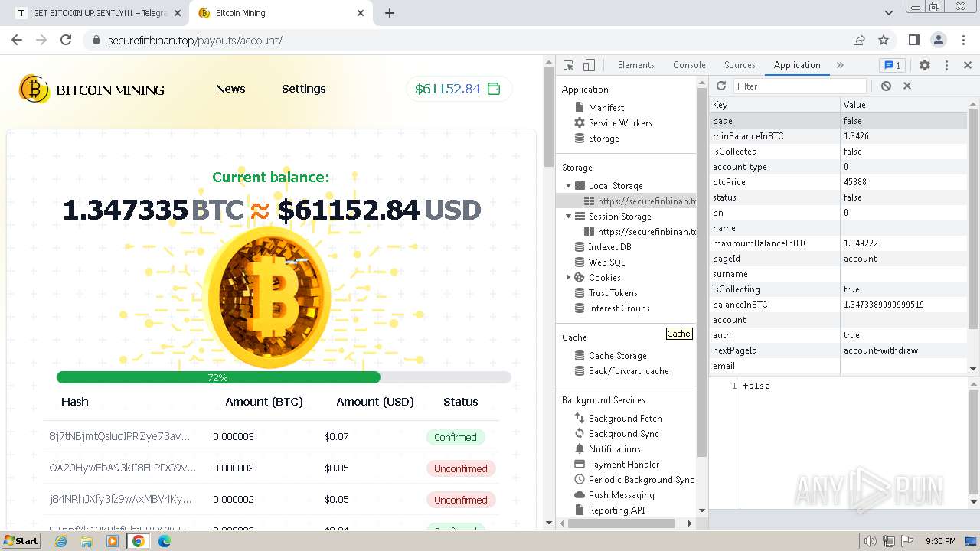Open File Explorer from the taskbar

pyautogui.click(x=87, y=541)
